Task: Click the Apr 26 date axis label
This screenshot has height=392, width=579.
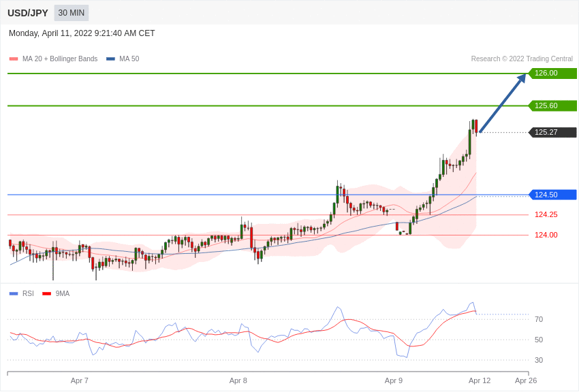Action: (526, 380)
